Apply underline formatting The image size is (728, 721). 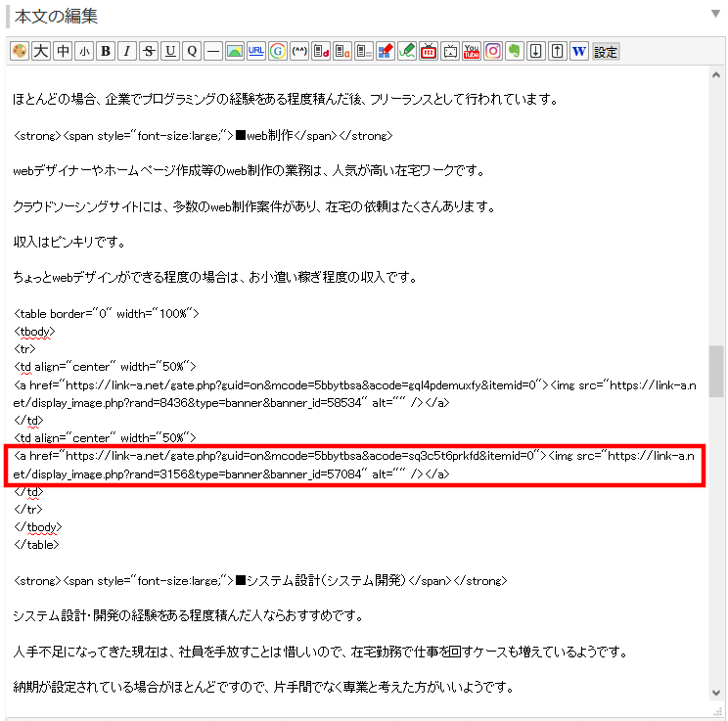[170, 51]
